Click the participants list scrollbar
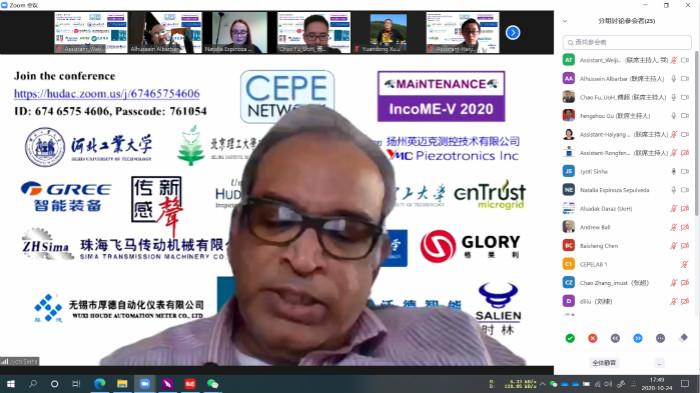The height and width of the screenshot is (393, 700). click(696, 134)
